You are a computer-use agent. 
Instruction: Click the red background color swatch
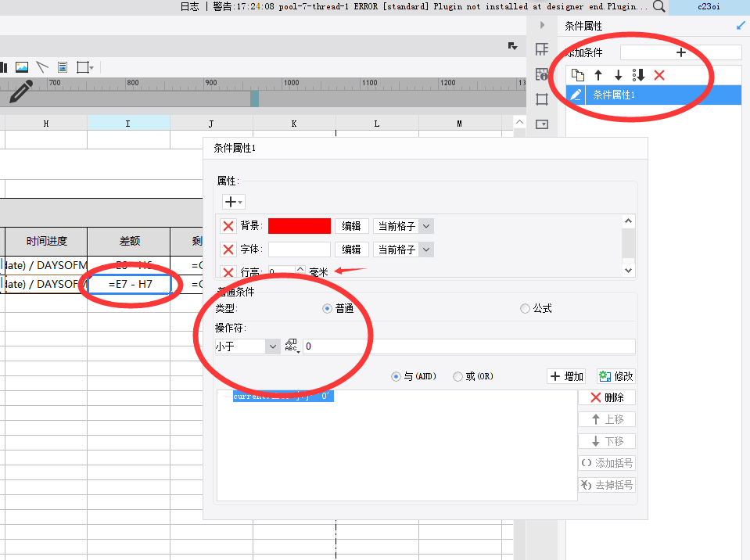(300, 226)
